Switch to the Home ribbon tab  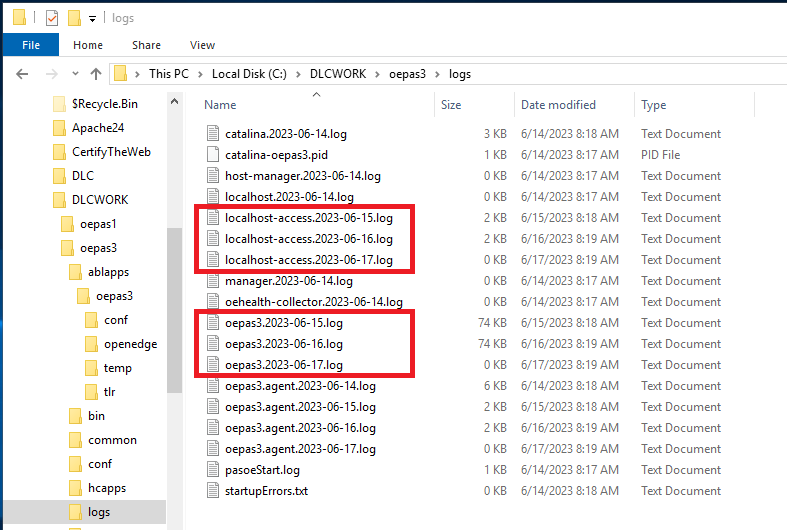(88, 45)
